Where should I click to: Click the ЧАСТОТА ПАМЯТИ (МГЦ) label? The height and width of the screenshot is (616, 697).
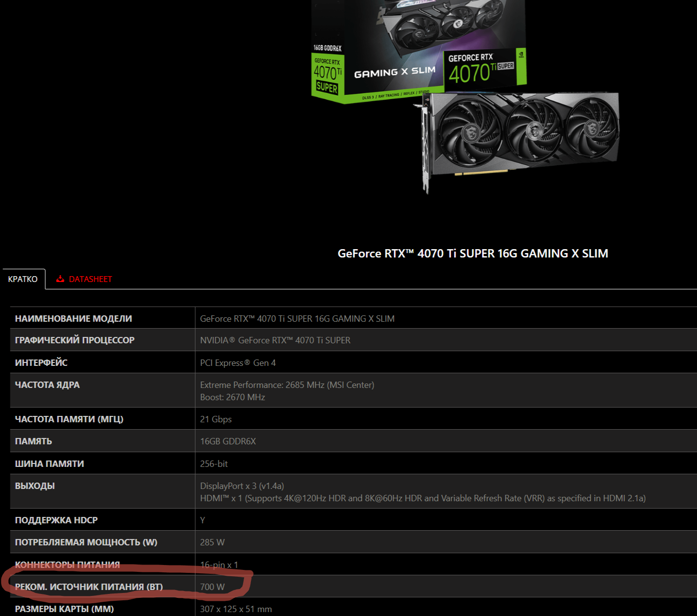coord(69,419)
